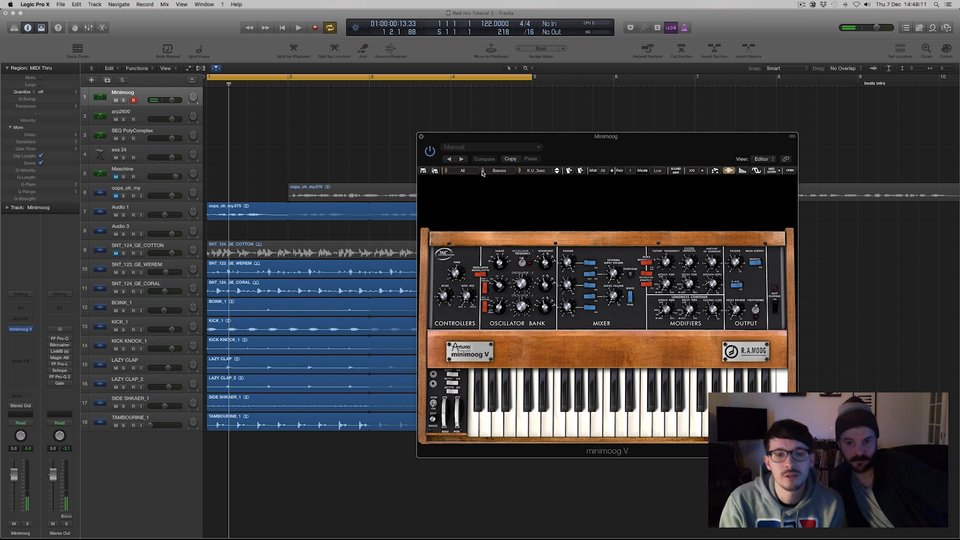Click OPEN button in minimoog toolbar

click(790, 171)
